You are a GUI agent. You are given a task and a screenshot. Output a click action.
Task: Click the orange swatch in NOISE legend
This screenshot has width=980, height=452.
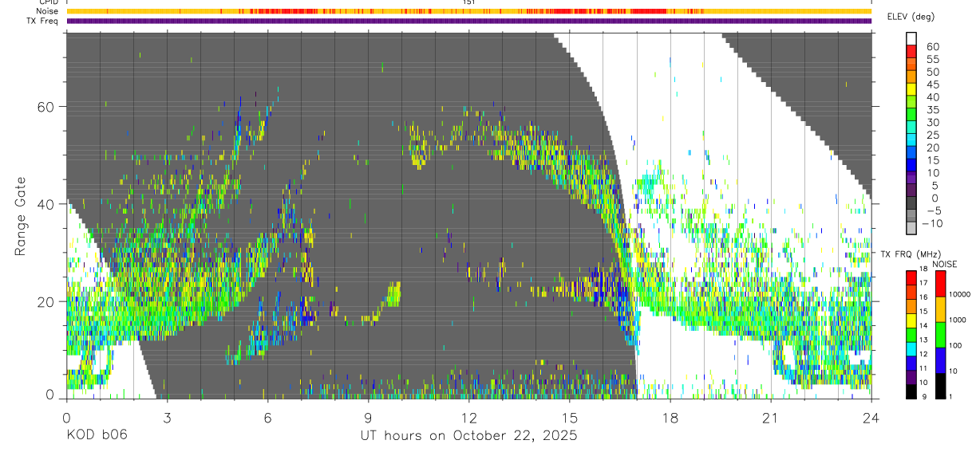(x=940, y=309)
